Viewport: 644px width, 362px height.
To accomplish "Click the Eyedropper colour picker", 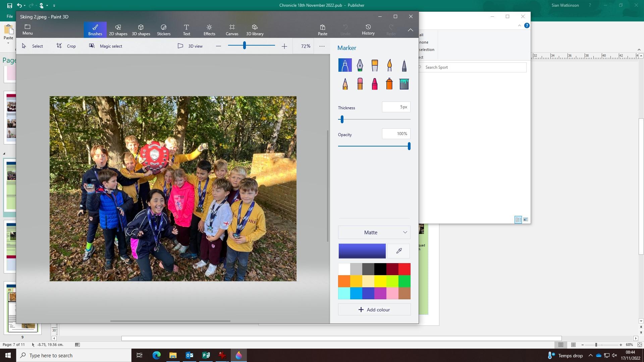I will coord(399,251).
